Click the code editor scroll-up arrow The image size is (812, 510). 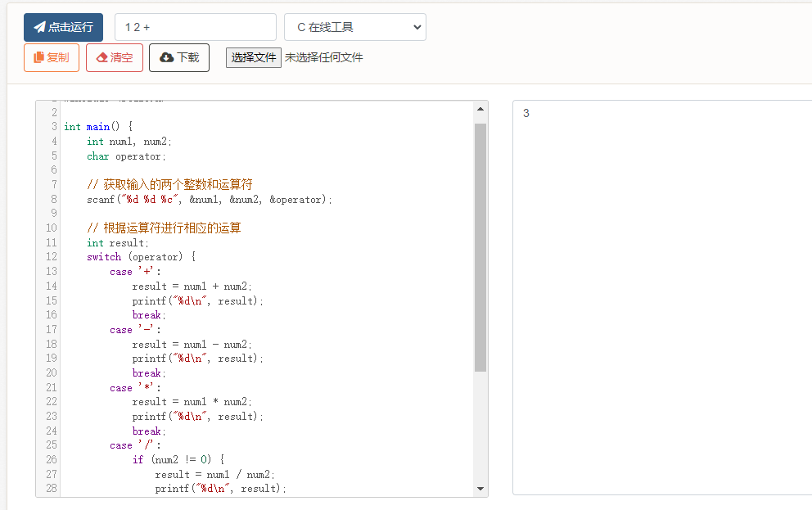480,109
